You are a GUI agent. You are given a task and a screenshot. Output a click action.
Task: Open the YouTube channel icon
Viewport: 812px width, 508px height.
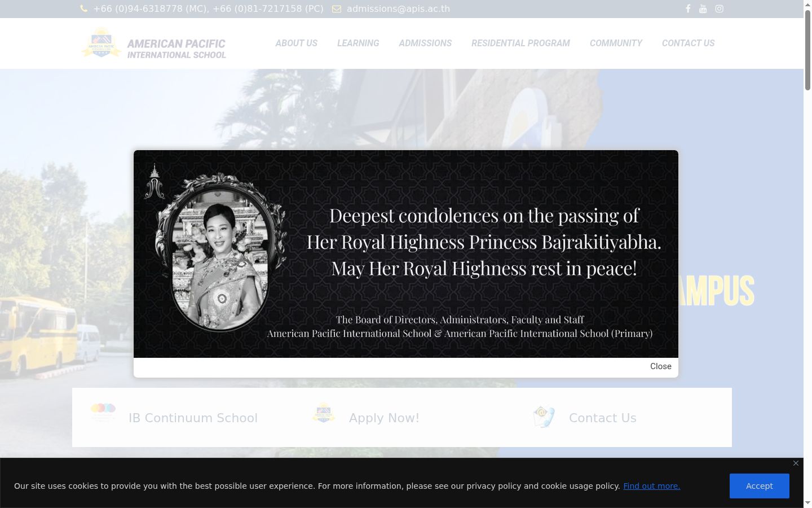click(703, 9)
